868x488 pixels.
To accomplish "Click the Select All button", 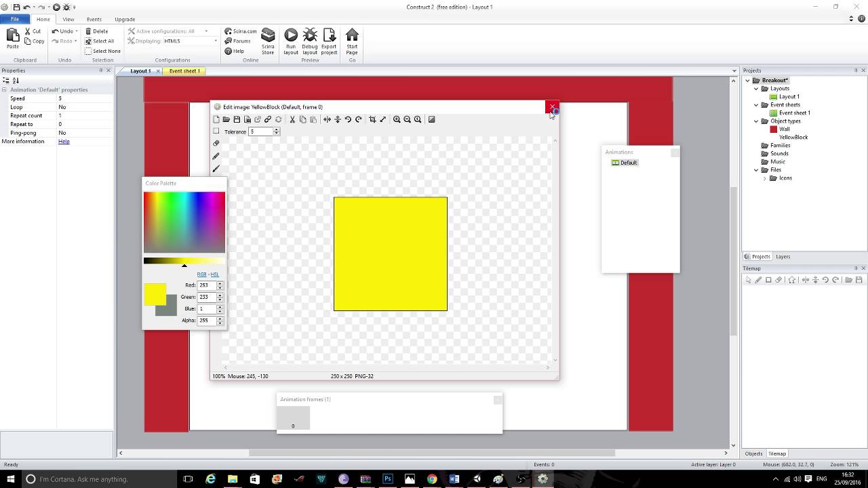I will click(x=100, y=41).
